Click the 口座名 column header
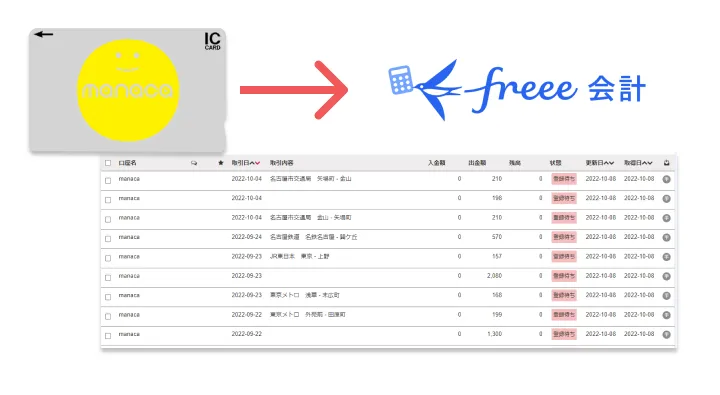720x395 pixels. pyautogui.click(x=127, y=163)
